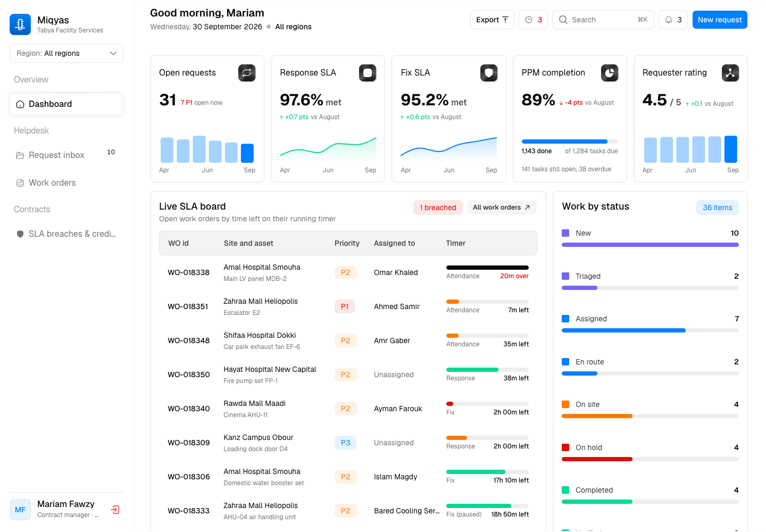766x532 pixels.
Task: Click the Requester rating card icon
Action: (x=730, y=73)
